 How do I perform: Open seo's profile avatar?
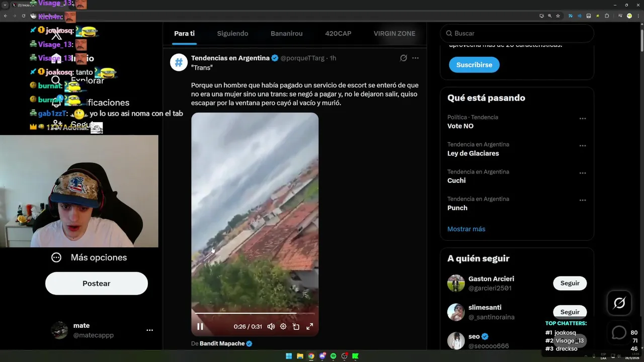(456, 340)
